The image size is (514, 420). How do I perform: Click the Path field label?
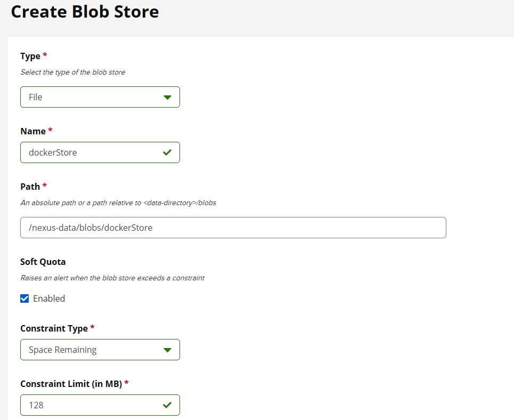[30, 187]
